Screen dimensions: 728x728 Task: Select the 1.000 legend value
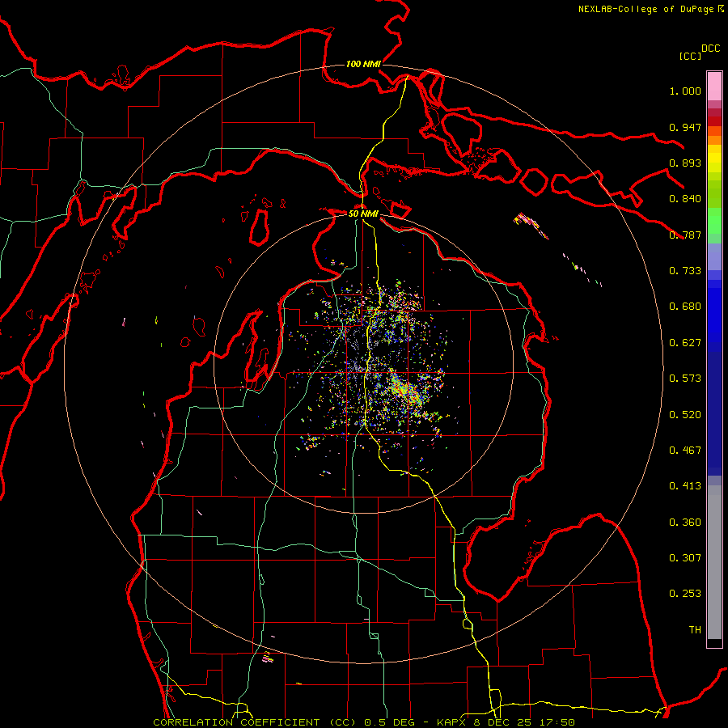point(685,91)
